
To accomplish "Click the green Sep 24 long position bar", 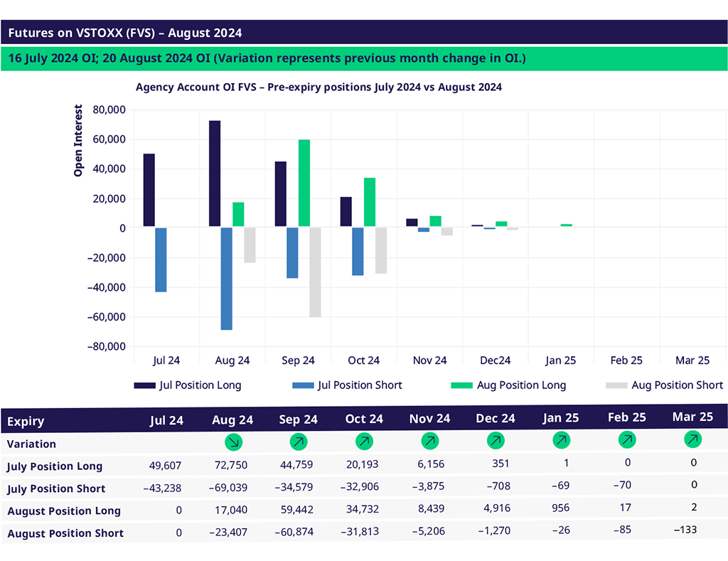I will coord(304,183).
